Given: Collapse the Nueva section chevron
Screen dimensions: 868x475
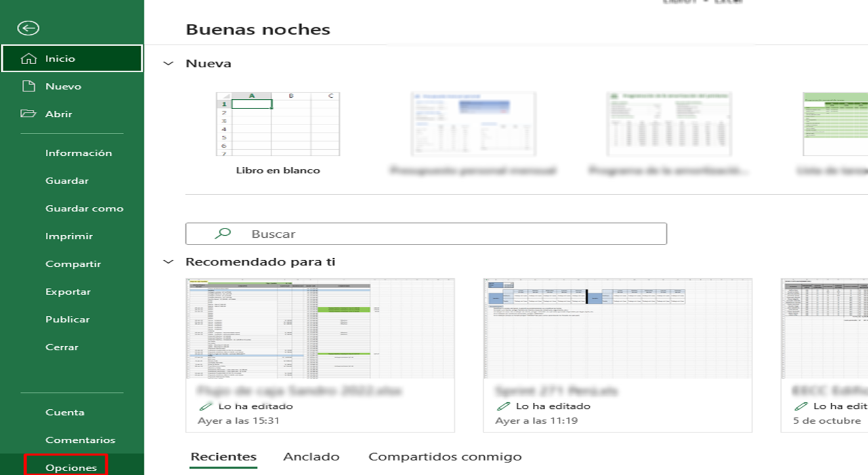Looking at the screenshot, I should pyautogui.click(x=168, y=63).
